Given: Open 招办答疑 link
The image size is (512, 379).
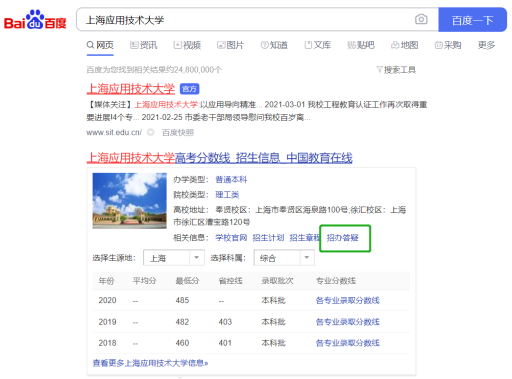Looking at the screenshot, I should click(x=342, y=238).
